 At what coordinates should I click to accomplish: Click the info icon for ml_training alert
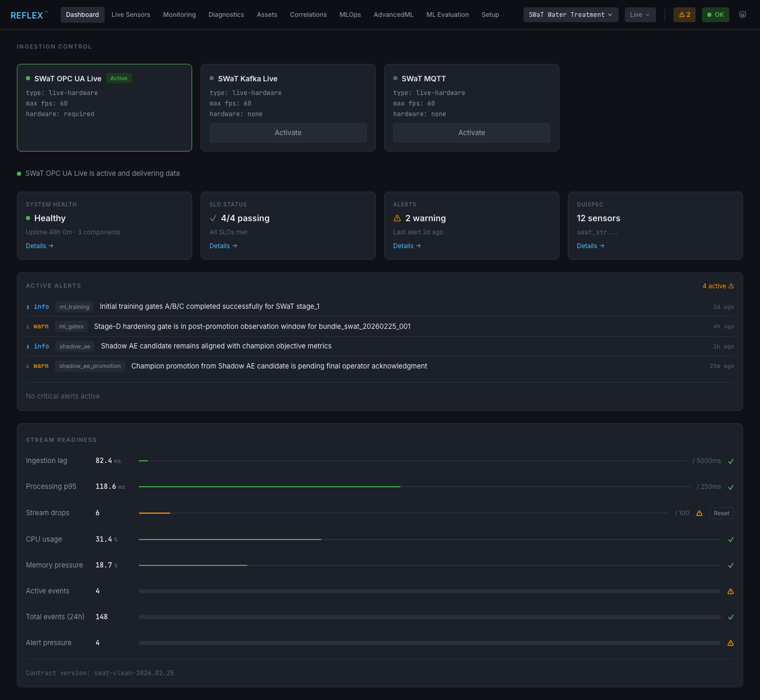(28, 307)
